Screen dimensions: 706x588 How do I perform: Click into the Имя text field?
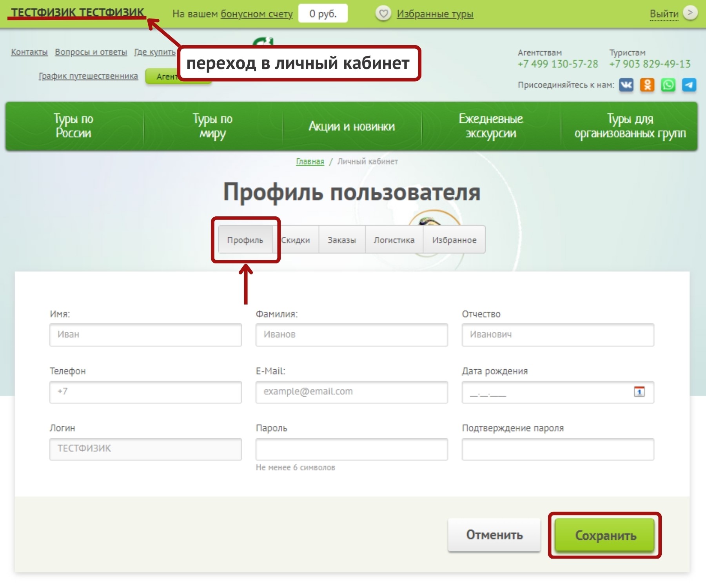145,335
